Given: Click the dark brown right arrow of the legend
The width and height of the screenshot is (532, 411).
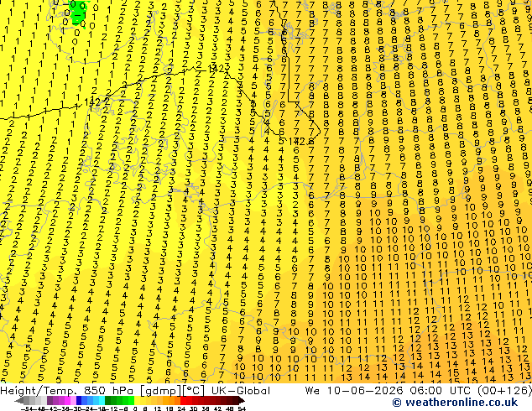Looking at the screenshot, I should click(x=242, y=400).
